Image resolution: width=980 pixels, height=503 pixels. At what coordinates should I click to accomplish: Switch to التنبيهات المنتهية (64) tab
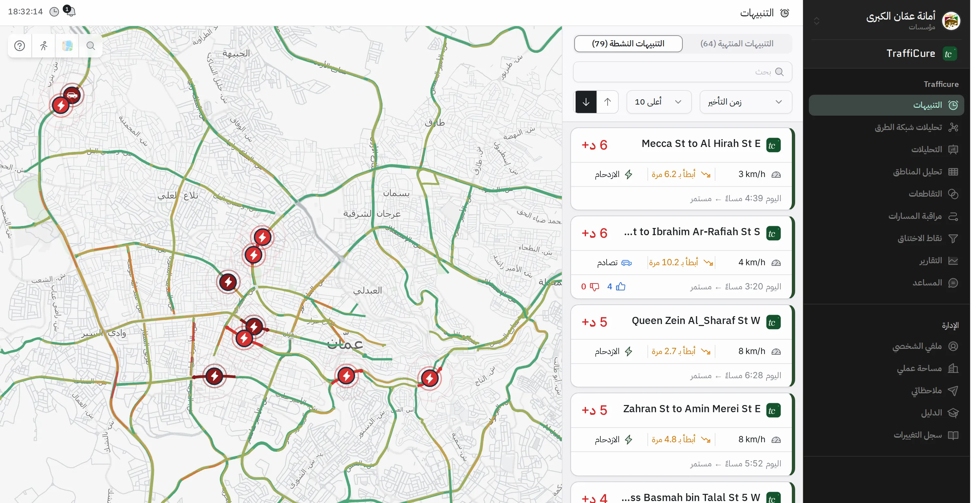click(x=737, y=44)
